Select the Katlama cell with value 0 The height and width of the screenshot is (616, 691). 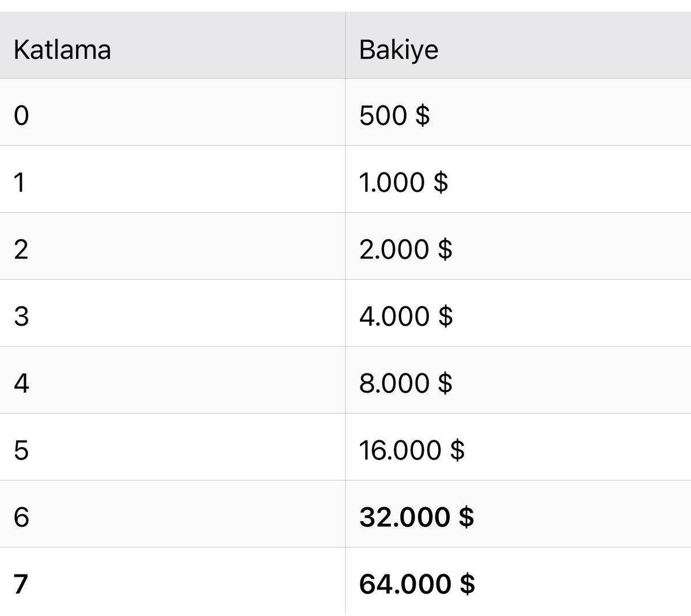(x=173, y=112)
